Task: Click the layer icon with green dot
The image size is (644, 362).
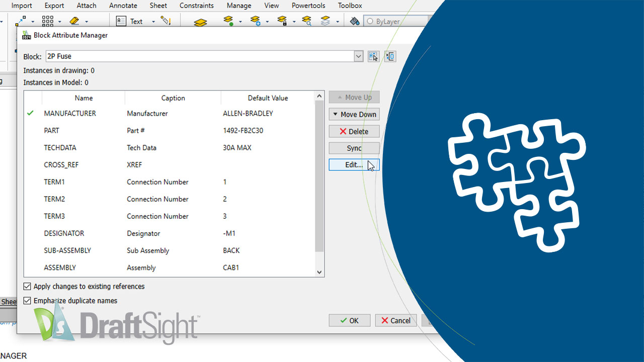Action: [228, 21]
